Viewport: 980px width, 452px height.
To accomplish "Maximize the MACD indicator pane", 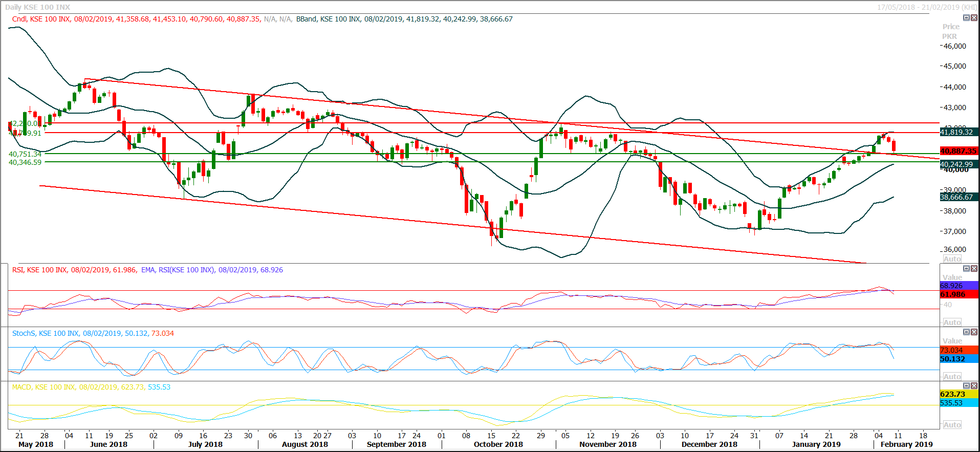I will [x=966, y=385].
